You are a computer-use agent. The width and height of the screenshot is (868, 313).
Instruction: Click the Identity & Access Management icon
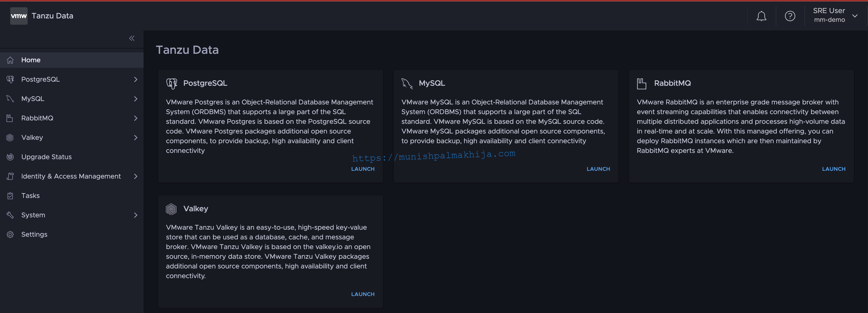(x=10, y=176)
